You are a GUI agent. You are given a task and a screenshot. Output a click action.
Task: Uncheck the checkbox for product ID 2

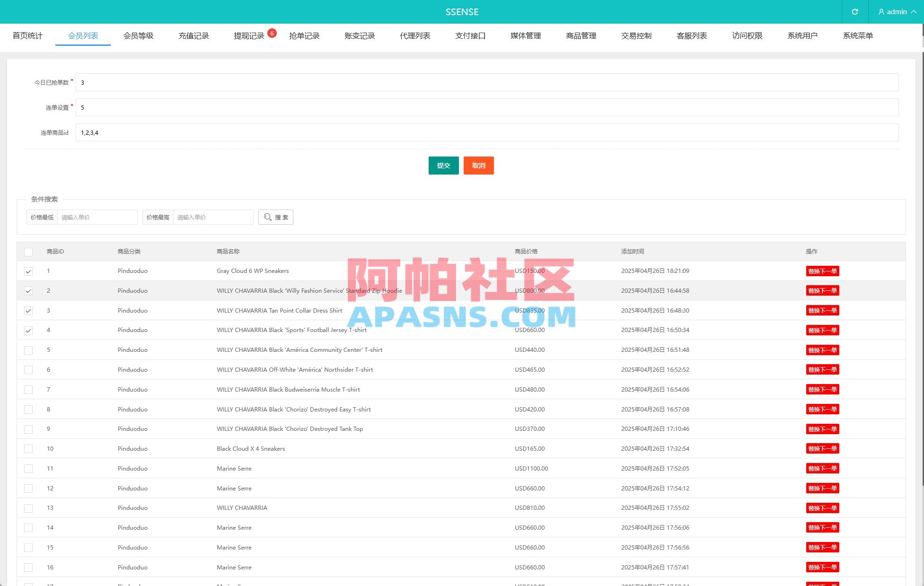pos(28,291)
